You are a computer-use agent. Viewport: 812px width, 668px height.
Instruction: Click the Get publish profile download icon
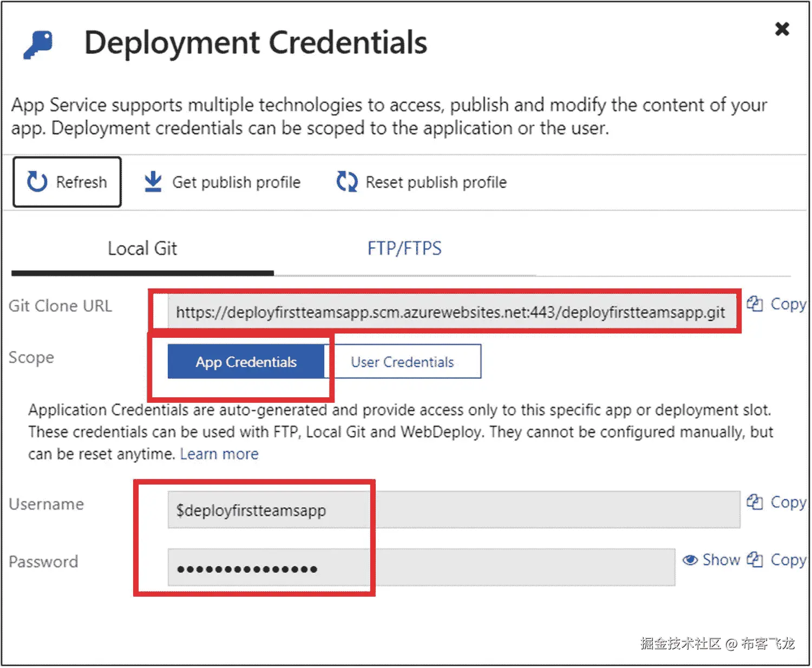point(153,182)
